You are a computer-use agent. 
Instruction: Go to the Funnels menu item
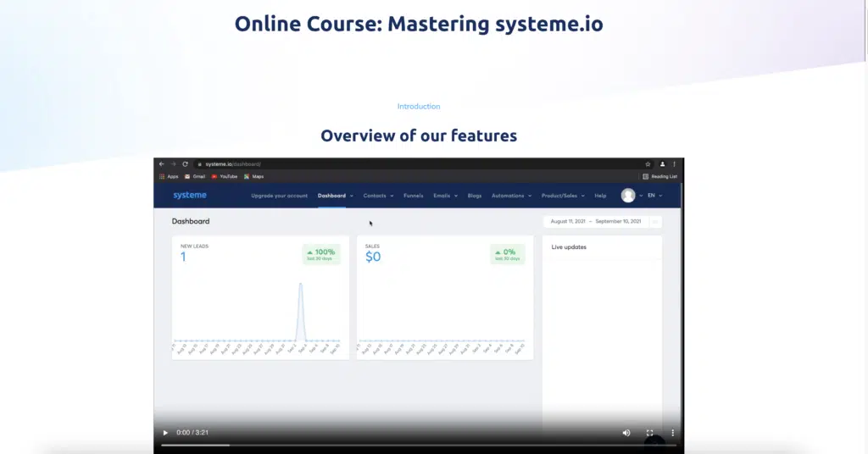click(413, 196)
